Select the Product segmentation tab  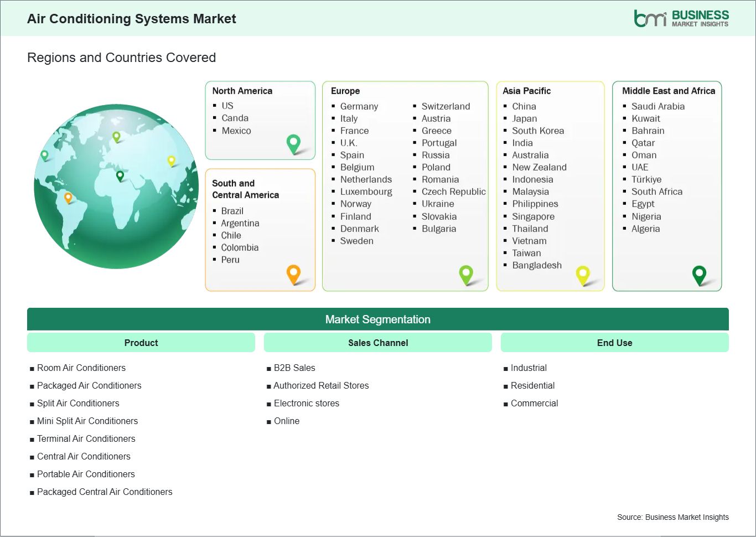click(141, 342)
